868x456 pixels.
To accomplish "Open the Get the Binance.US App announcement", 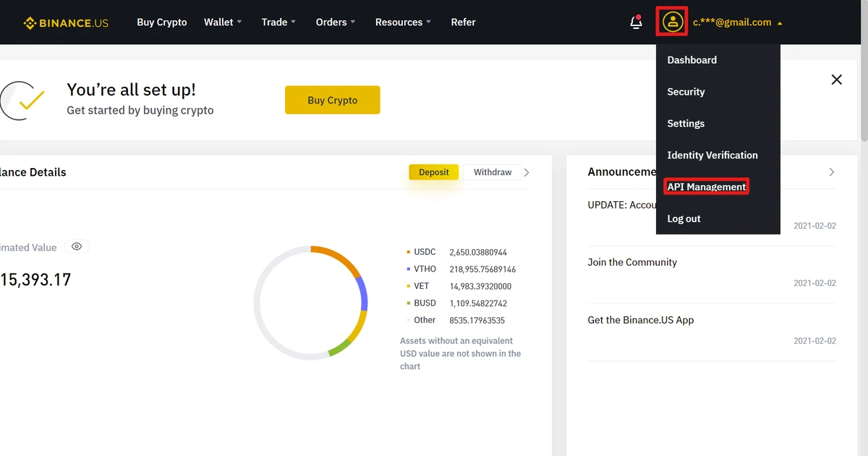I will pos(640,319).
